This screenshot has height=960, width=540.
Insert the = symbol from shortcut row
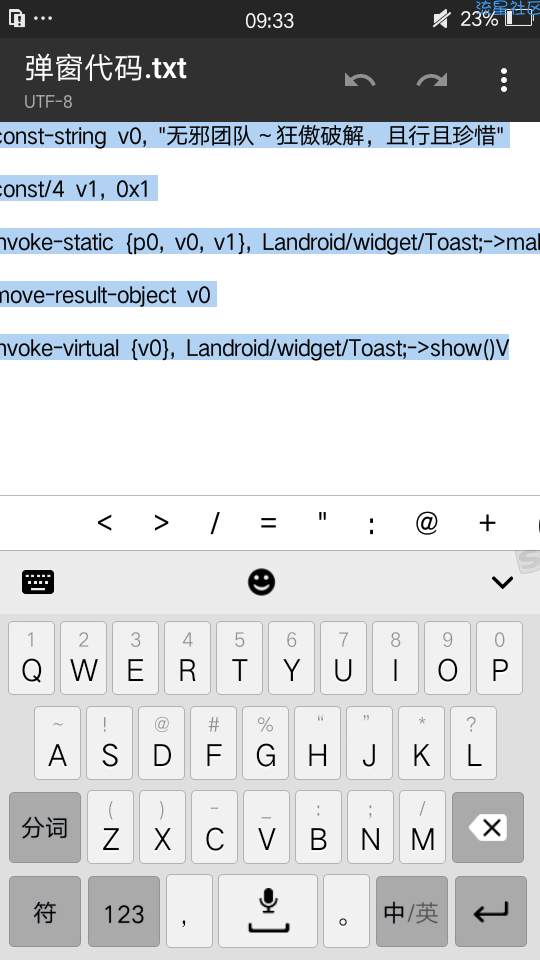(268, 523)
